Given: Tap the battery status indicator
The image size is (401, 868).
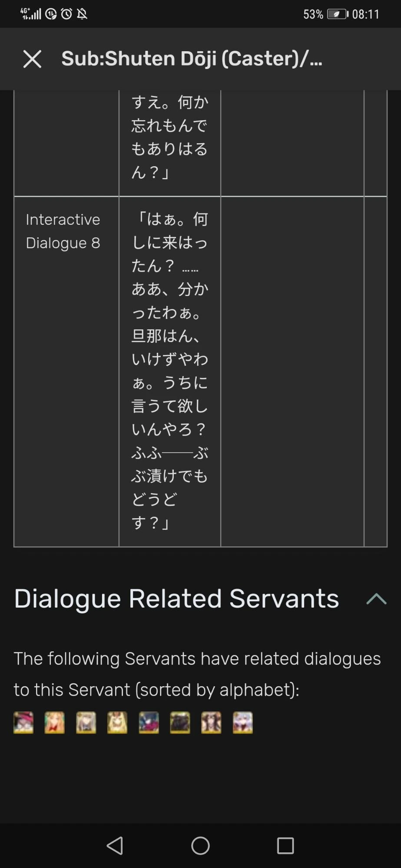Looking at the screenshot, I should [x=338, y=14].
